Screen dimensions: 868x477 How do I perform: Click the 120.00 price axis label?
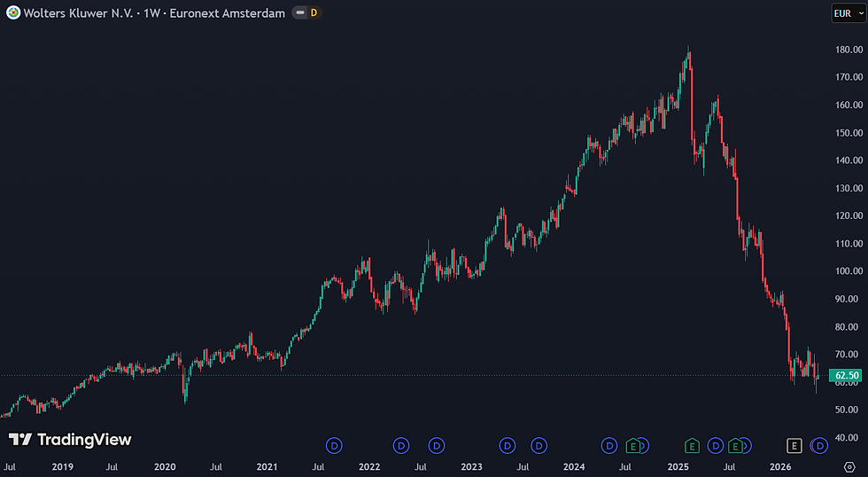[x=849, y=216]
